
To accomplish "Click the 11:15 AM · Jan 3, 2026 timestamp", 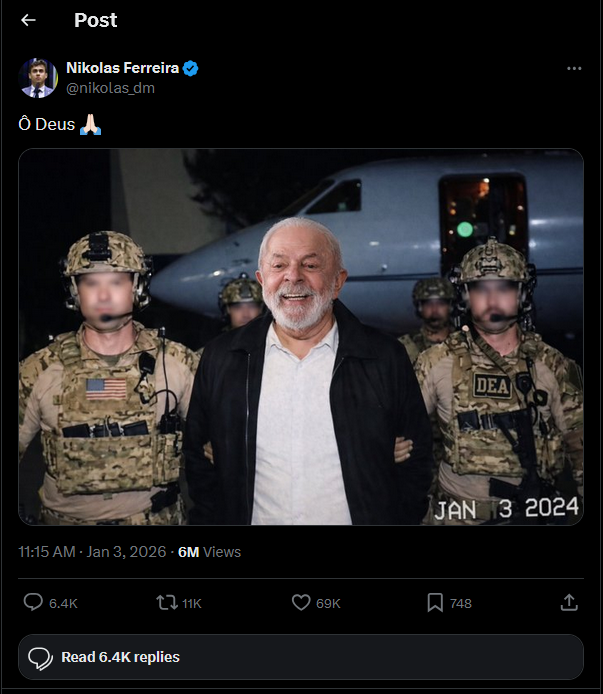I will (x=92, y=552).
